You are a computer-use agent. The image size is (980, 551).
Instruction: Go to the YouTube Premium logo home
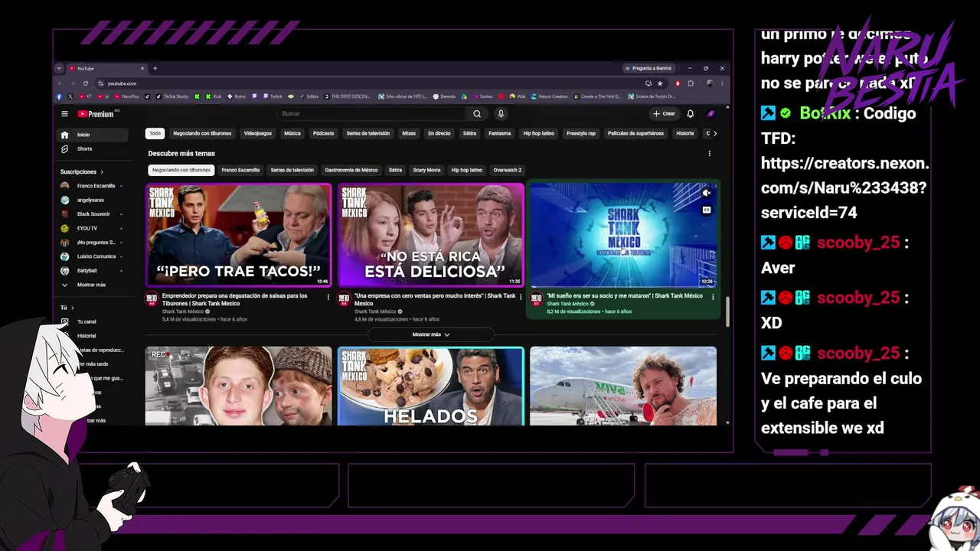click(x=96, y=114)
